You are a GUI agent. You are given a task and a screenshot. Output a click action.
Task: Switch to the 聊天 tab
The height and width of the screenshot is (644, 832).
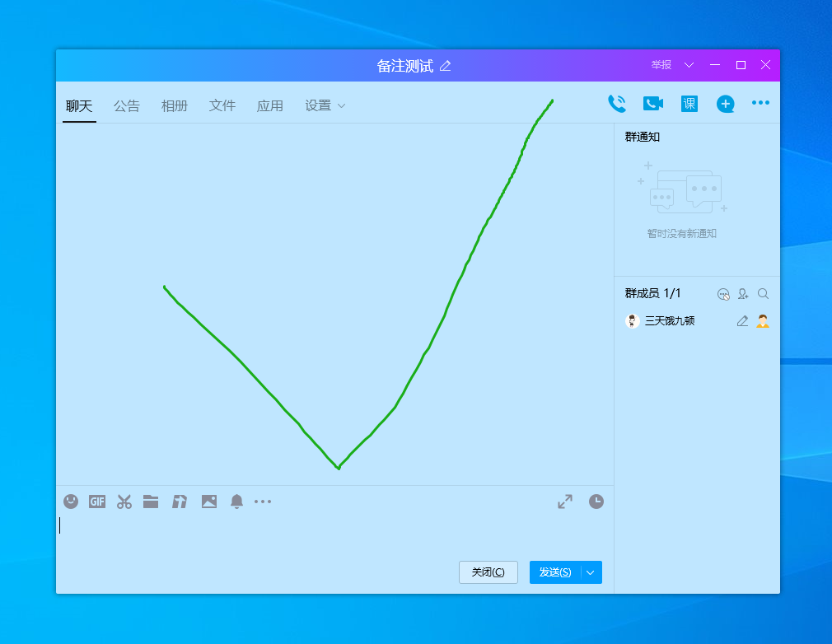click(79, 105)
